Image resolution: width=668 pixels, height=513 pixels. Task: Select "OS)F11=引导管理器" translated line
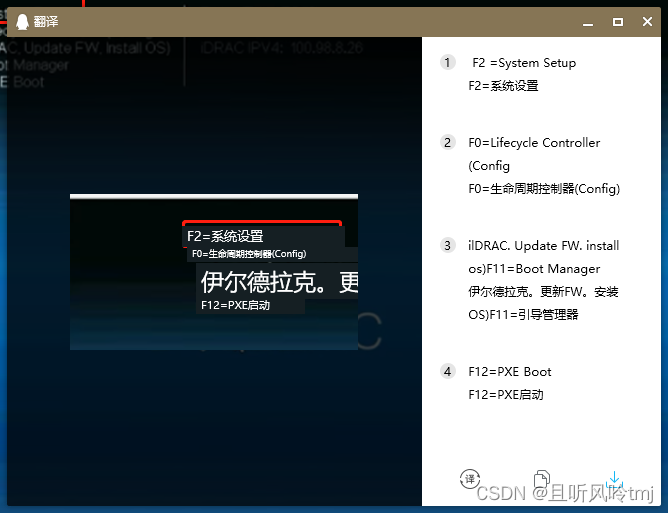(523, 314)
